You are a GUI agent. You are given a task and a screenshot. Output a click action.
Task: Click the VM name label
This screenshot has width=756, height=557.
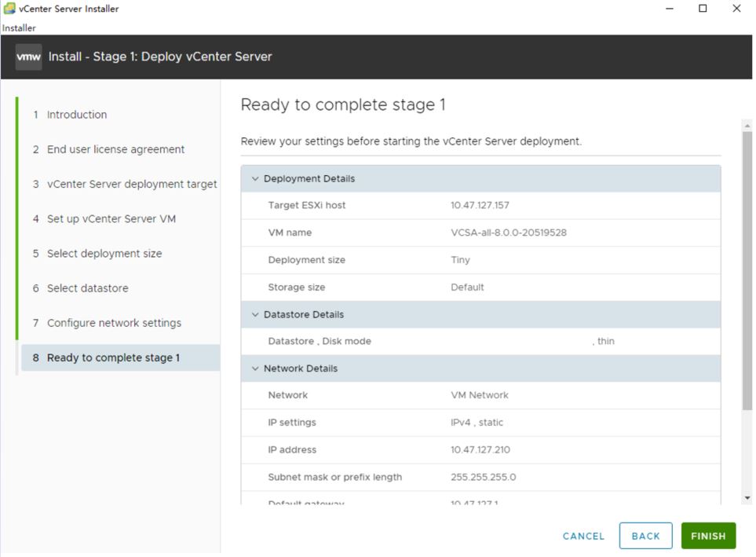click(x=290, y=233)
